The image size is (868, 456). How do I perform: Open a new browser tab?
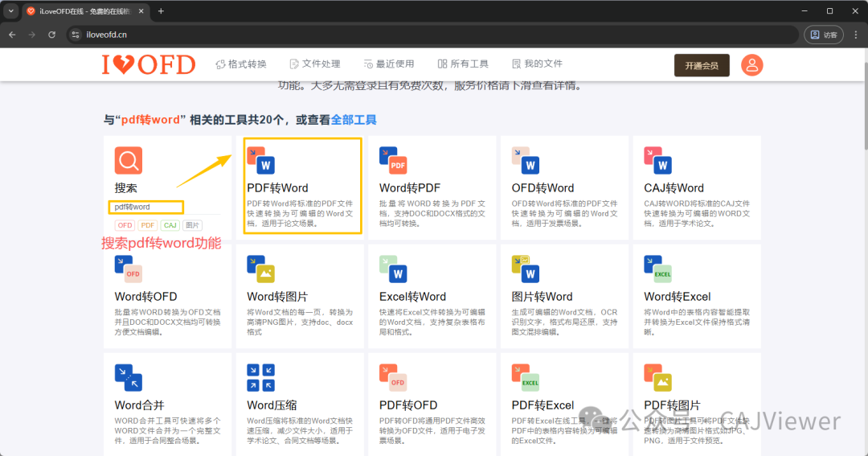[161, 11]
